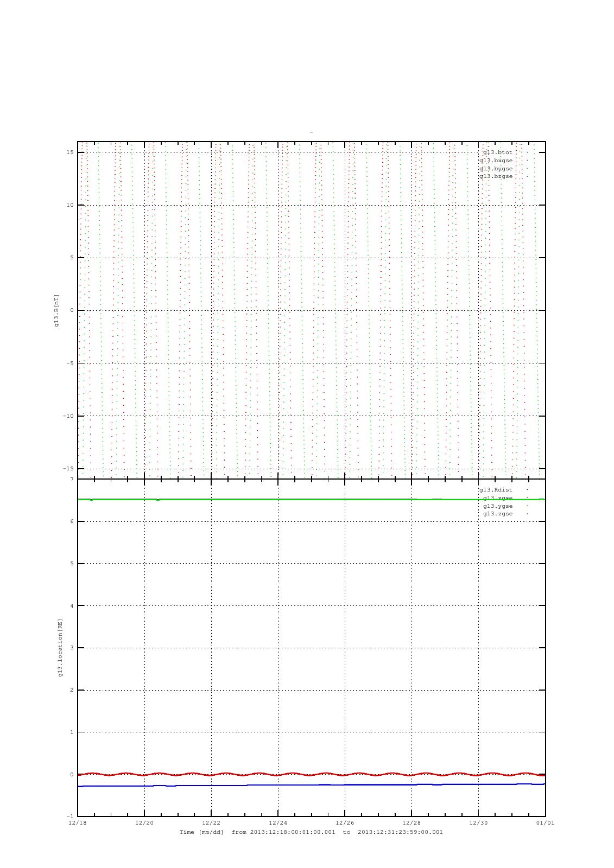
Task: Click the 12/18 x-axis tick label
Action: (x=78, y=823)
